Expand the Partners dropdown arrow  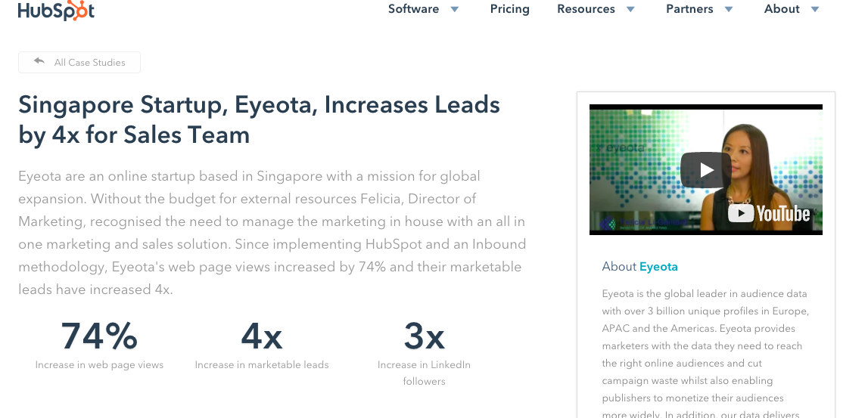coord(729,9)
